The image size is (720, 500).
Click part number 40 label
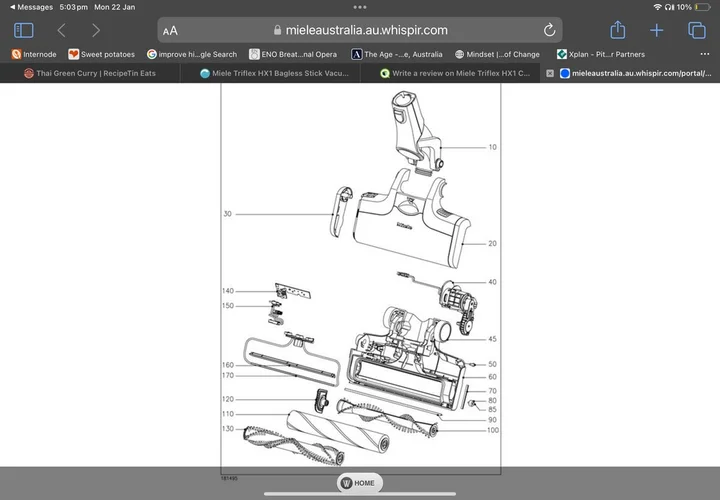(492, 282)
